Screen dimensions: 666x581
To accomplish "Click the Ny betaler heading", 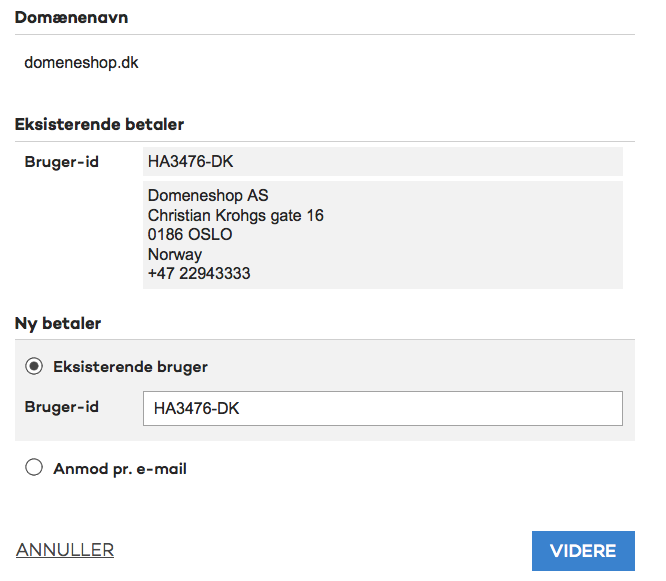I will click(58, 324).
